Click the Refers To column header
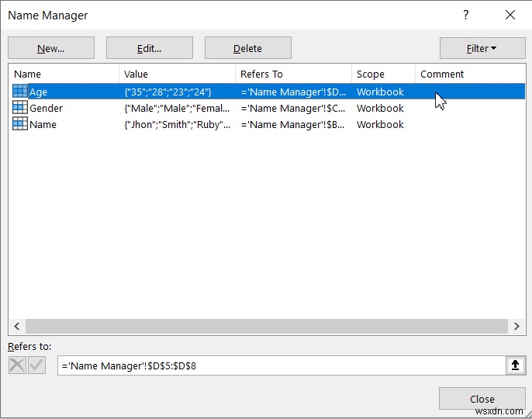The image size is (532, 419). [x=293, y=74]
